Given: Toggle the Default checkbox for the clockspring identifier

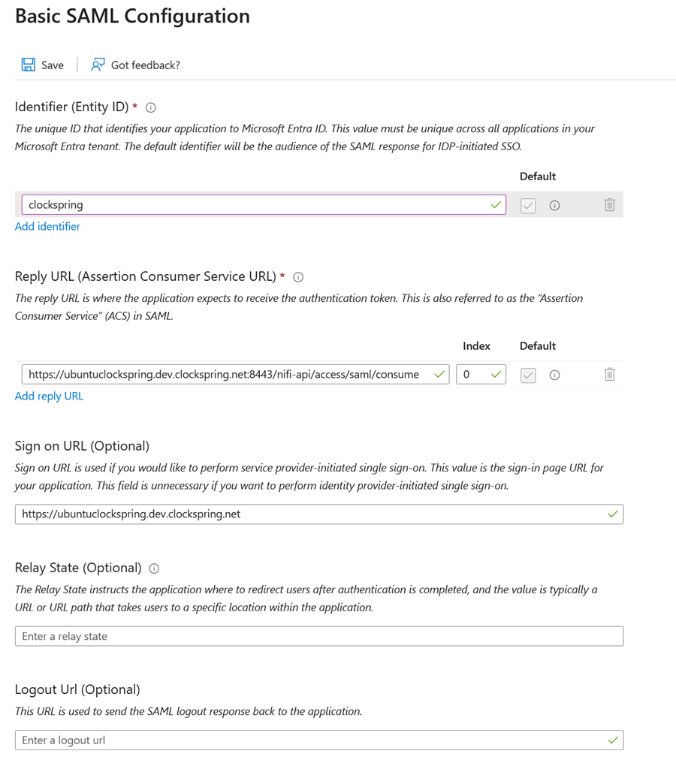Looking at the screenshot, I should pos(528,204).
